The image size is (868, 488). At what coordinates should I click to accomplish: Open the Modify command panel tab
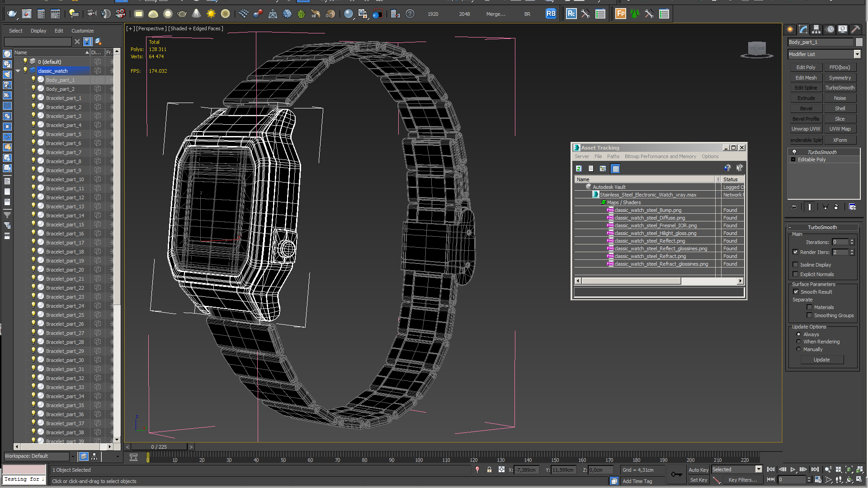pyautogui.click(x=803, y=29)
